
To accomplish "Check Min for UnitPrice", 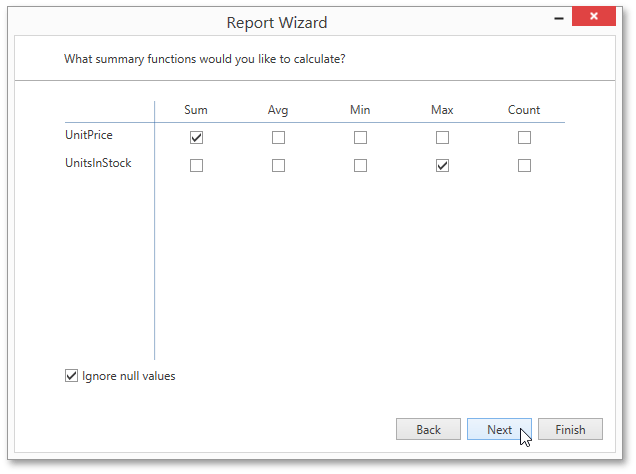I will tap(360, 137).
